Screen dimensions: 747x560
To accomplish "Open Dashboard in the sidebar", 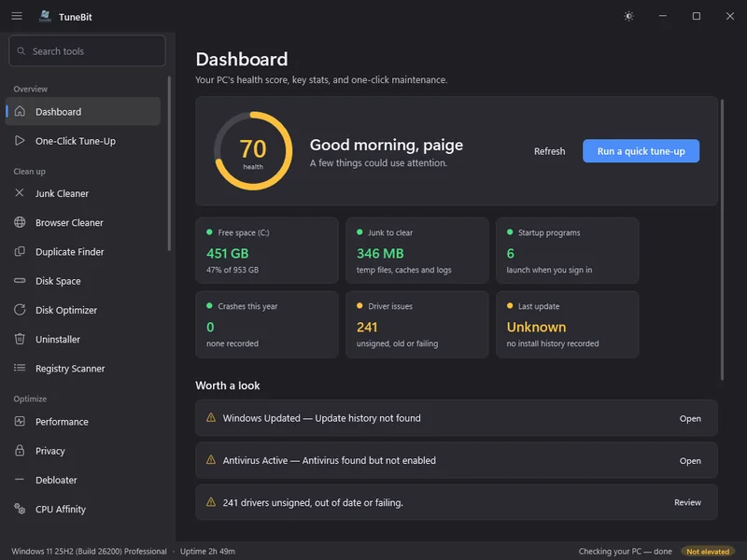I will tap(83, 111).
